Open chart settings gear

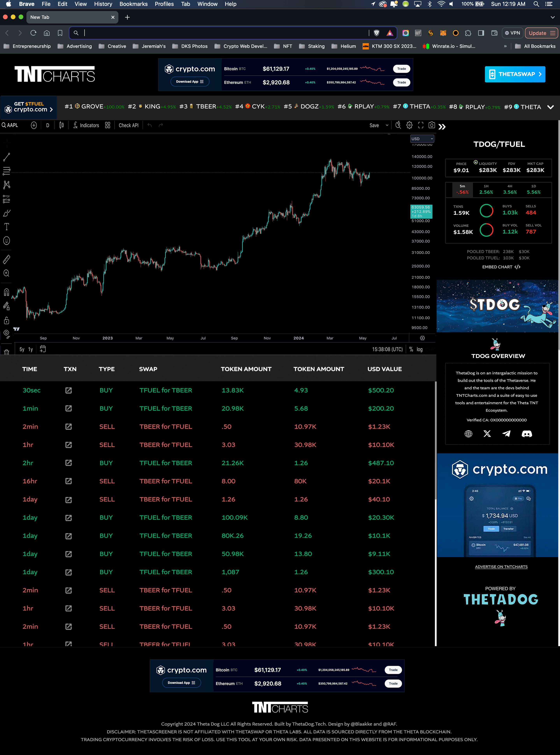[x=409, y=125]
